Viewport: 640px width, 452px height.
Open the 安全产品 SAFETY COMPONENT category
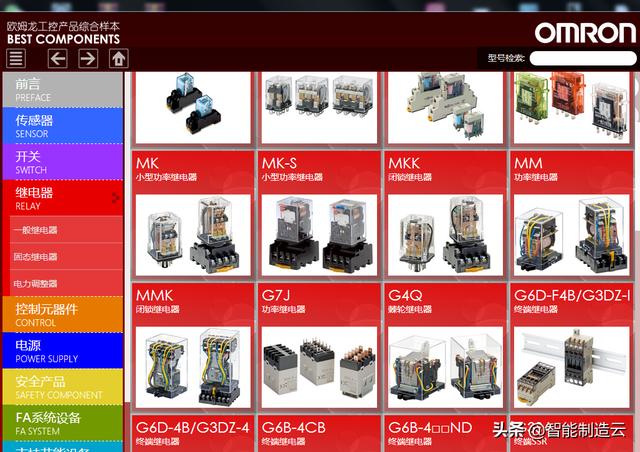pyautogui.click(x=63, y=387)
